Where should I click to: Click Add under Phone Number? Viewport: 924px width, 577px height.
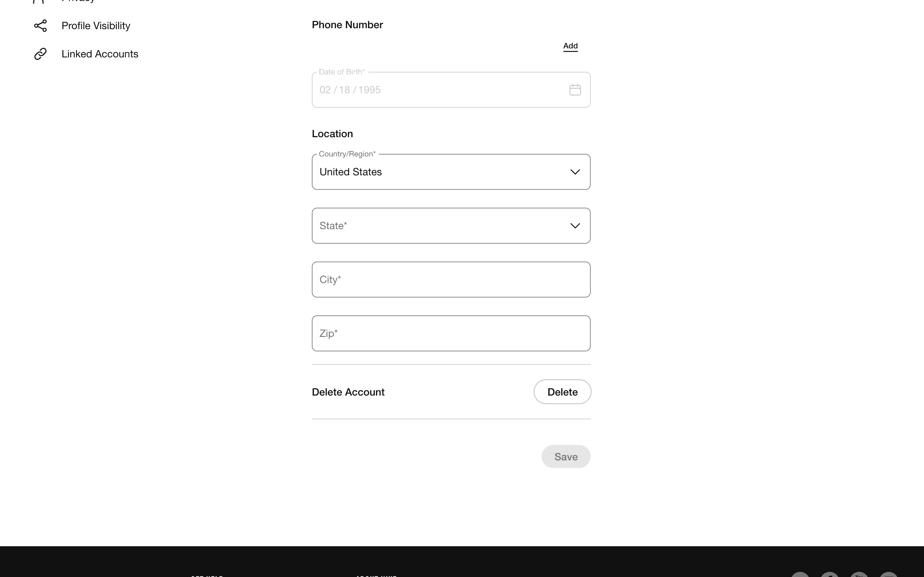click(x=570, y=46)
